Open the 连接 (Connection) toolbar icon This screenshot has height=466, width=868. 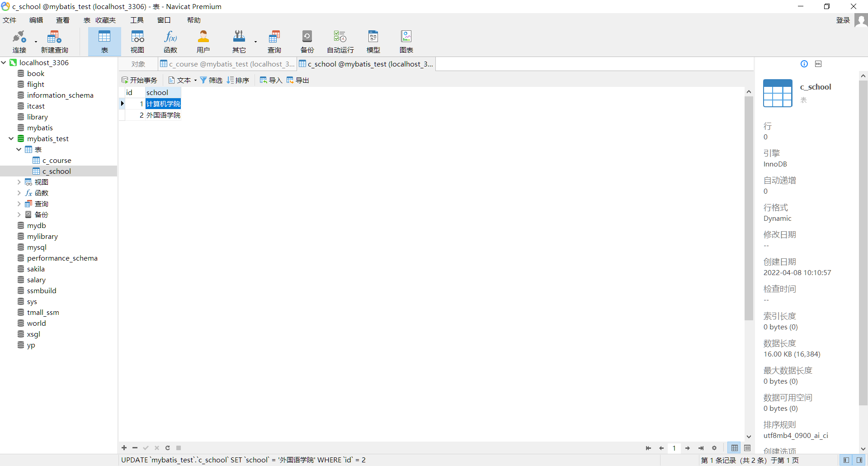click(x=19, y=42)
